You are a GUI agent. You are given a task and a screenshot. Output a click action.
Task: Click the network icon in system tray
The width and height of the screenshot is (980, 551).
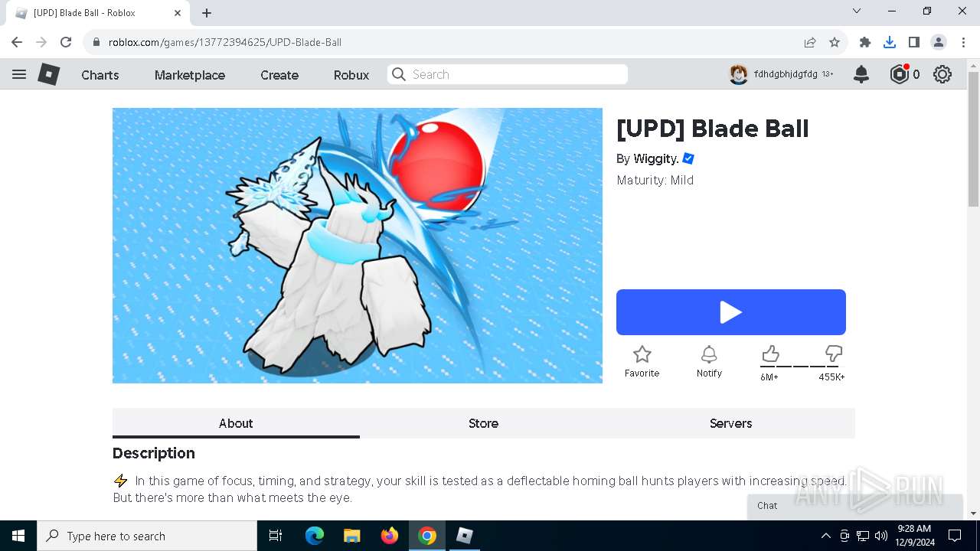tap(863, 536)
